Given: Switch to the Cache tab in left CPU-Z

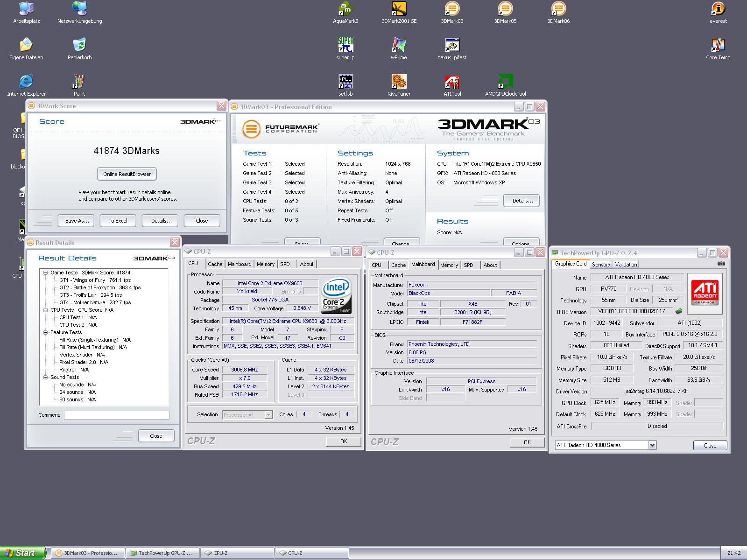Looking at the screenshot, I should pyautogui.click(x=215, y=264).
